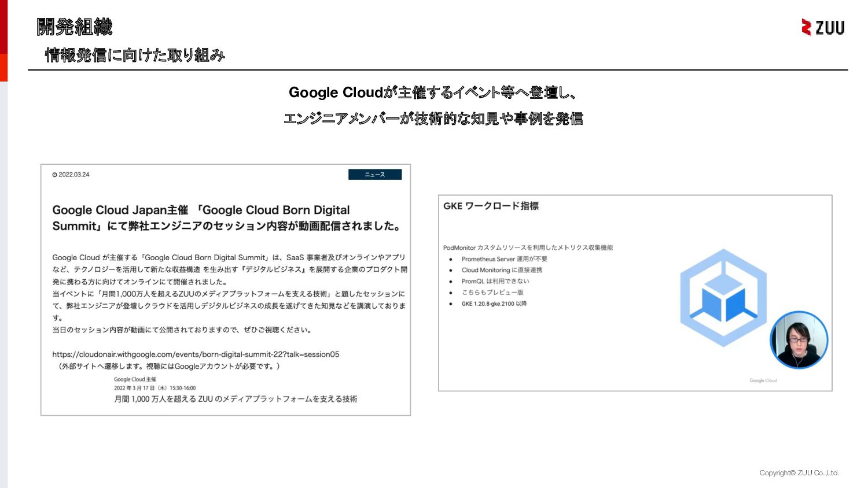This screenshot has width=868, height=488.
Task: Click the bullet 'Prometheus Server 運用が不要'
Action: [504, 259]
